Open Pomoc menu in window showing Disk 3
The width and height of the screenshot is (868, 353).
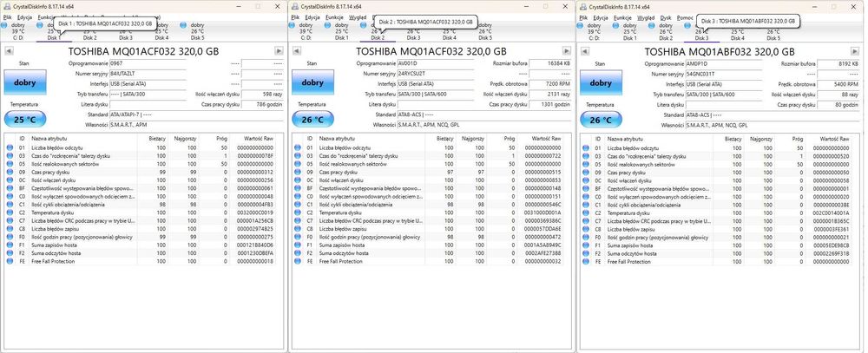[x=685, y=17]
